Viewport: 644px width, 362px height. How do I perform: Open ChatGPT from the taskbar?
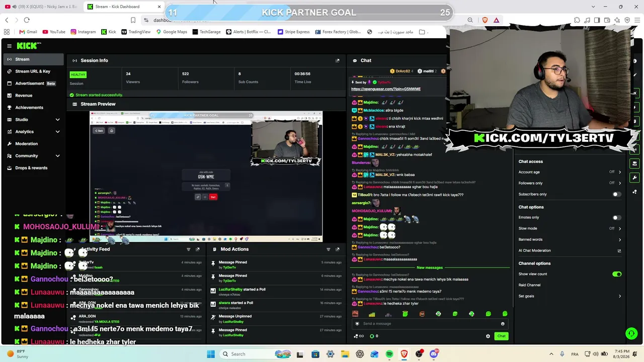pyautogui.click(x=360, y=354)
